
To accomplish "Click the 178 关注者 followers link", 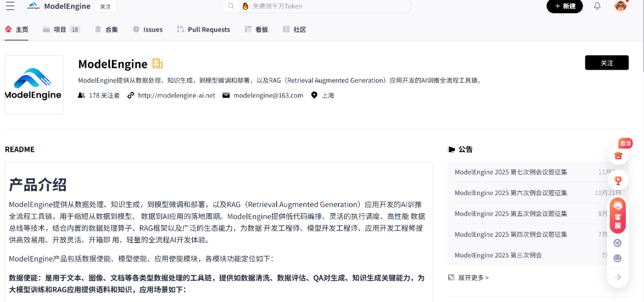I will tap(104, 95).
